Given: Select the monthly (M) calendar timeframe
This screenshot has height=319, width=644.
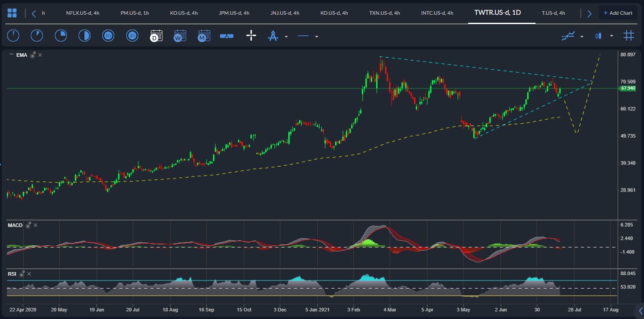Looking at the screenshot, I should (204, 36).
